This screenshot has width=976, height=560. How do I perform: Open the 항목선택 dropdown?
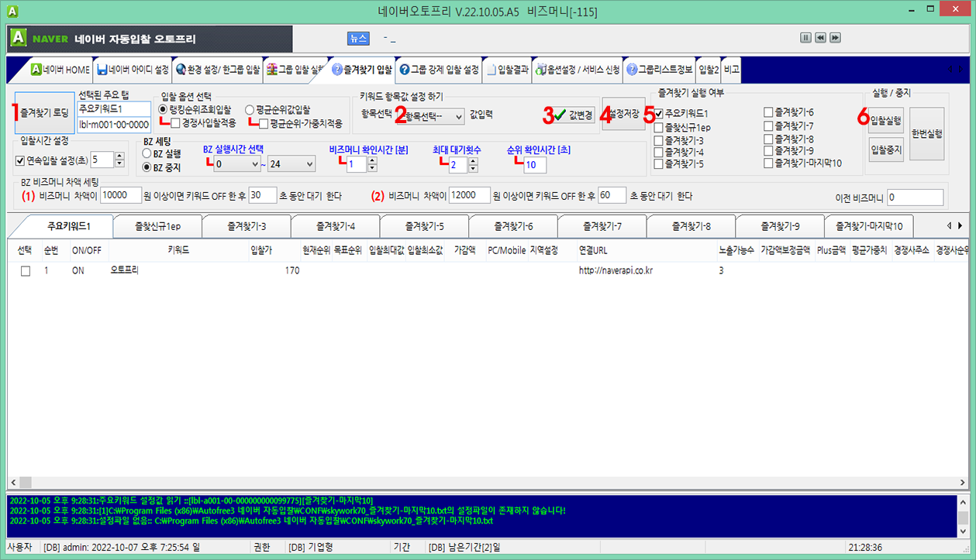[430, 116]
